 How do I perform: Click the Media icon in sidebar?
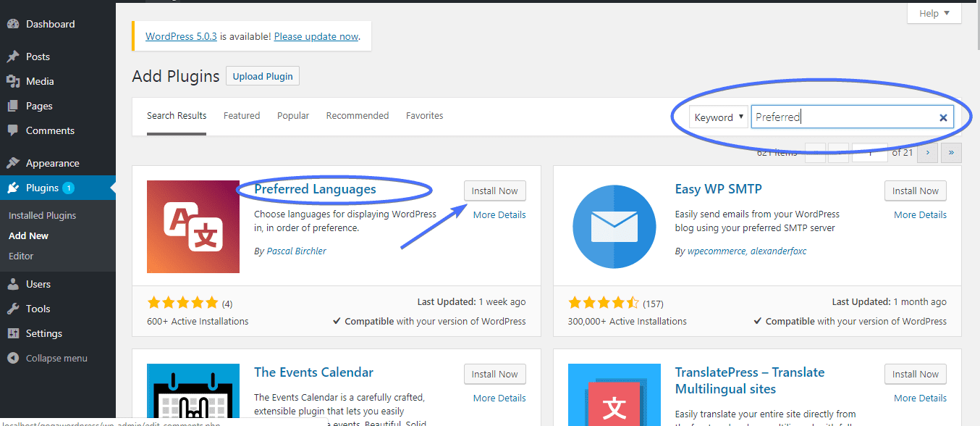pos(13,81)
